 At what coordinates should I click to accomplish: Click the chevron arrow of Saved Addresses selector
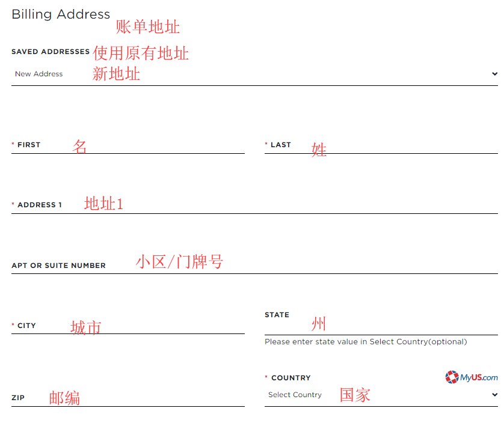[494, 75]
